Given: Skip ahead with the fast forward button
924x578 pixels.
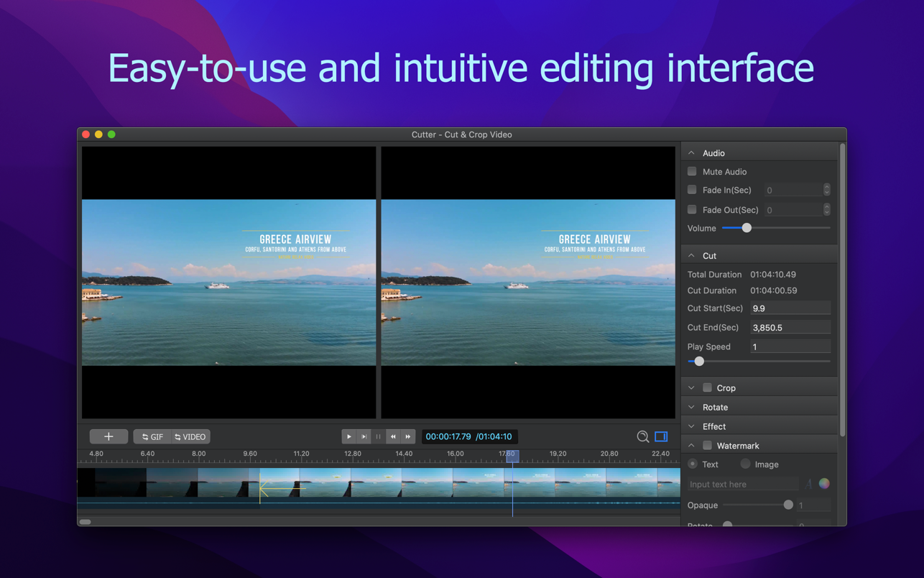Looking at the screenshot, I should (408, 436).
